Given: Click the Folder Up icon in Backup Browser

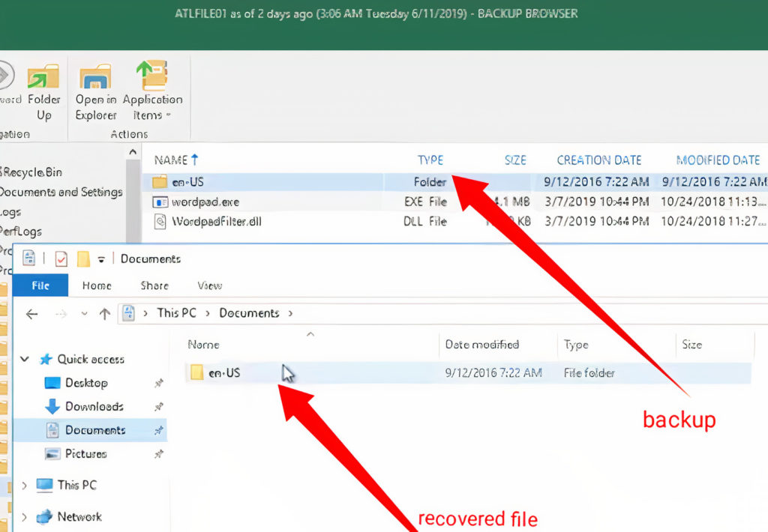Looking at the screenshot, I should coord(44,79).
